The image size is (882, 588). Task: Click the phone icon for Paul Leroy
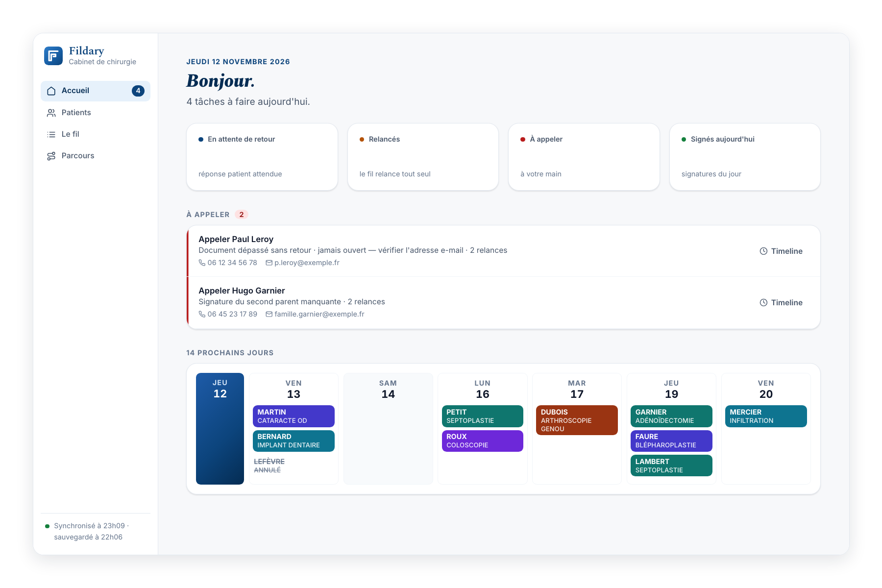[x=202, y=263]
